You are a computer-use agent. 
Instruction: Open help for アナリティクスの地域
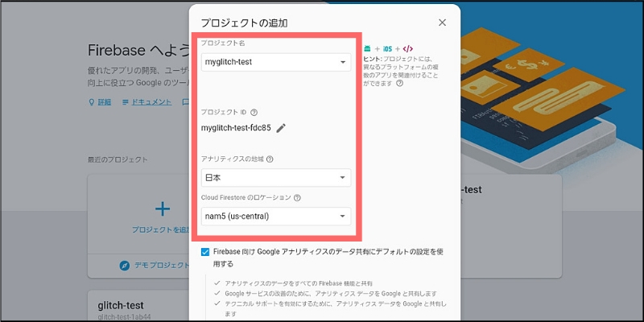coord(270,159)
